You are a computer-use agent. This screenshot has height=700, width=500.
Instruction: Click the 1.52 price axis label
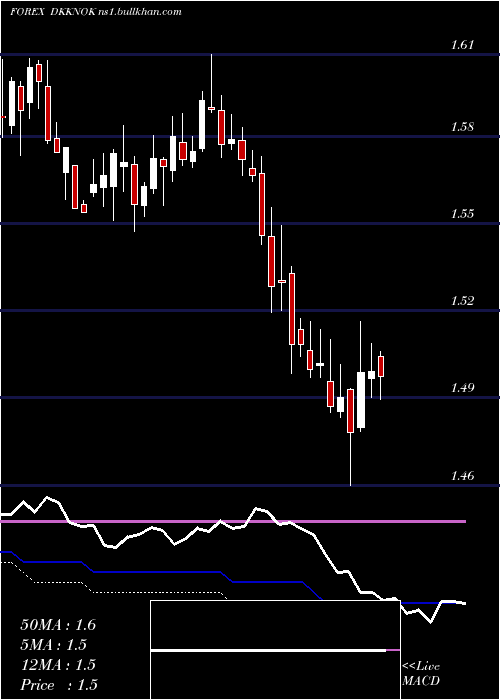click(462, 300)
